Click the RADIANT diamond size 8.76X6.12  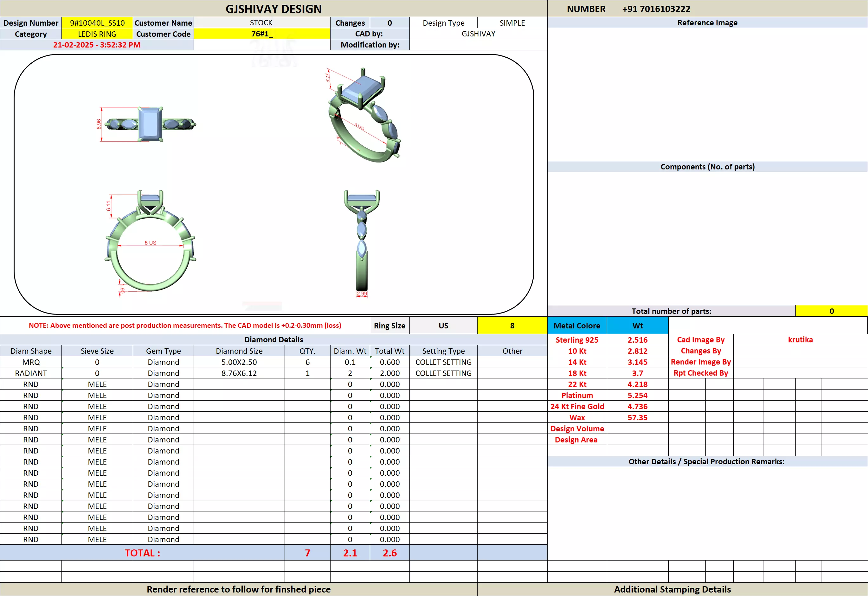239,373
